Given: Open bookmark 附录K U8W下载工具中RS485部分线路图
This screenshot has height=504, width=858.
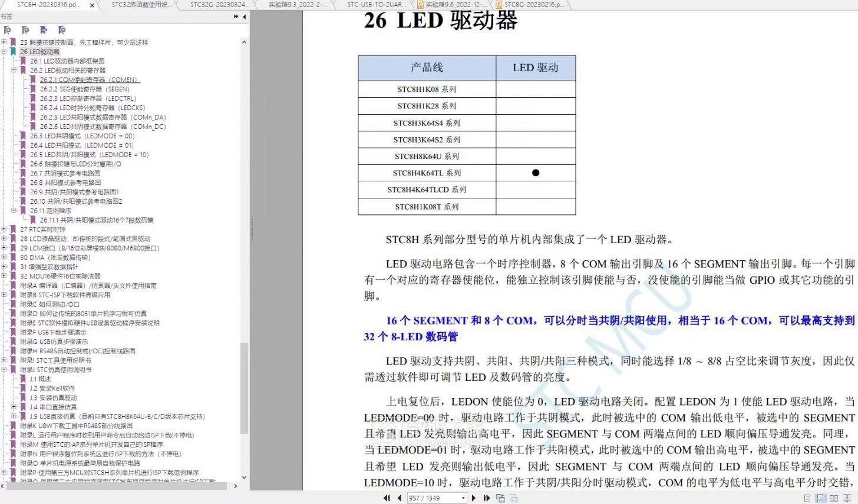Looking at the screenshot, I should 76,426.
